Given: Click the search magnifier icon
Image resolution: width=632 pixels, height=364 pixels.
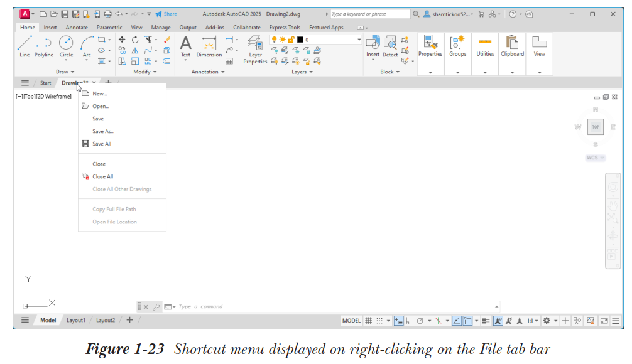Looking at the screenshot, I should pyautogui.click(x=416, y=14).
